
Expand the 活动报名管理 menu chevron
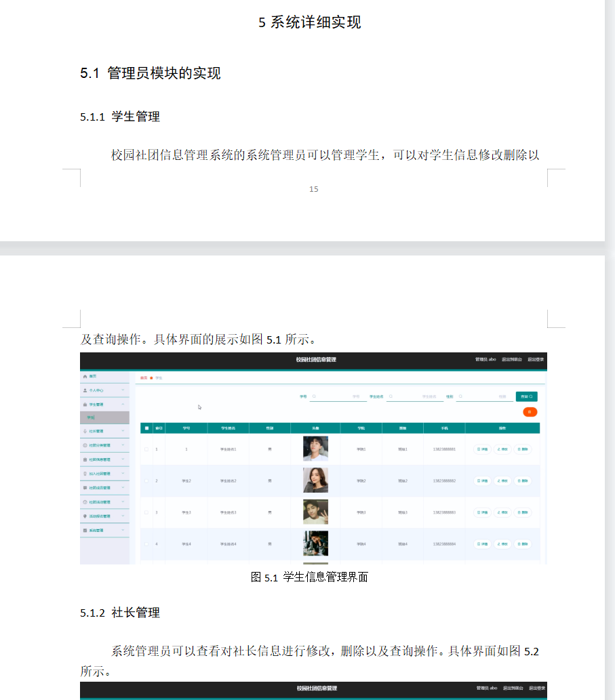pyautogui.click(x=122, y=516)
